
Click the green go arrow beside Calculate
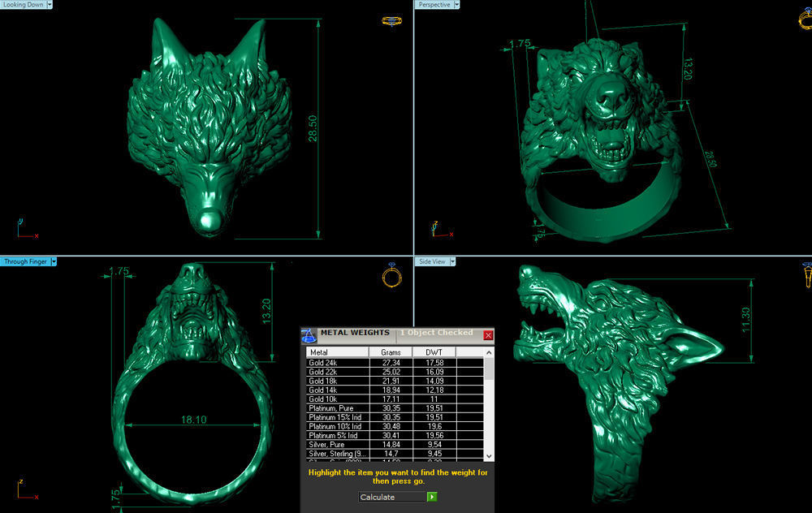(432, 497)
